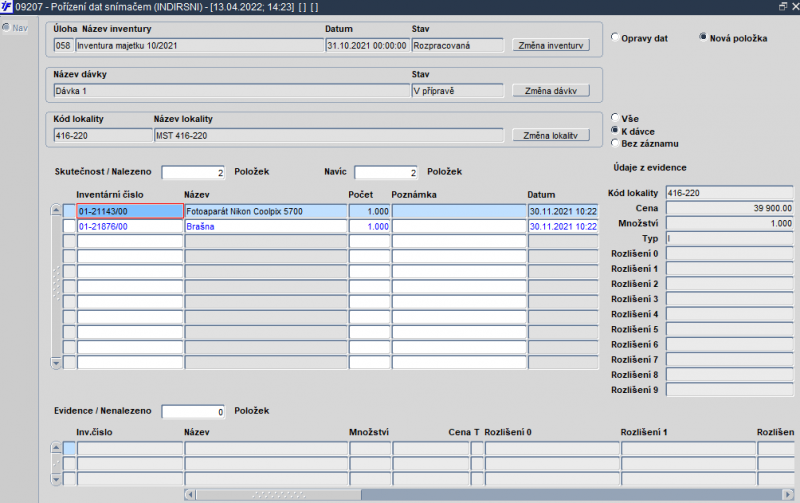
Task: Select inventory number 01-21143/00
Action: (130, 211)
